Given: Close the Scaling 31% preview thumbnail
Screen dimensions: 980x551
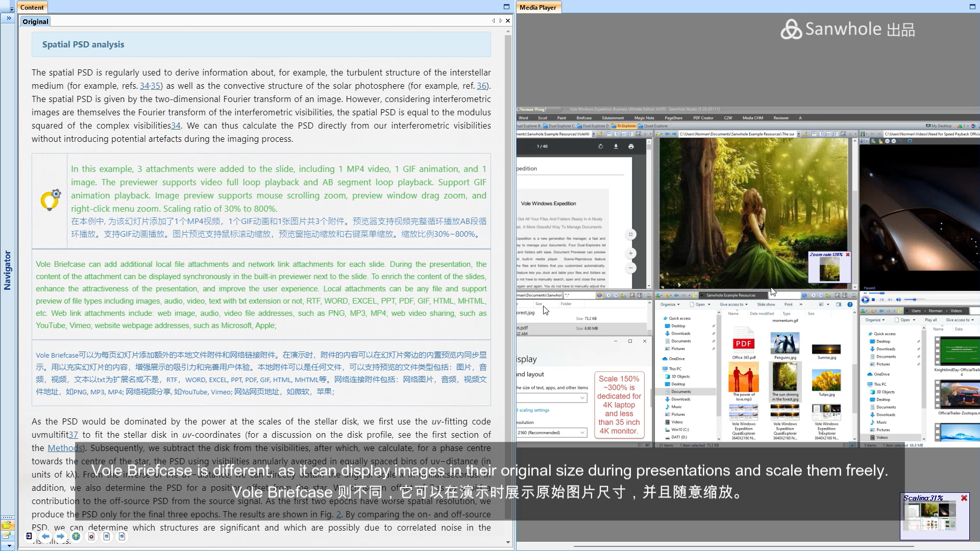Looking at the screenshot, I should (964, 498).
